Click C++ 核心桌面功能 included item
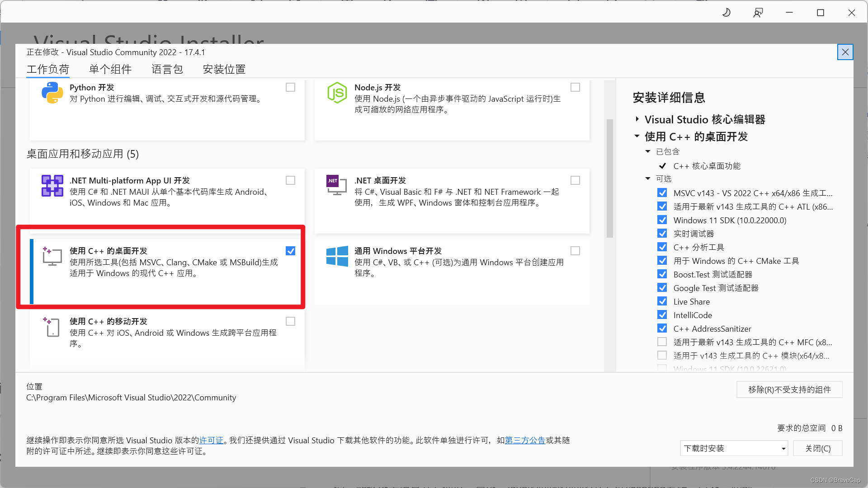Image resolution: width=868 pixels, height=488 pixels. pyautogui.click(x=707, y=166)
